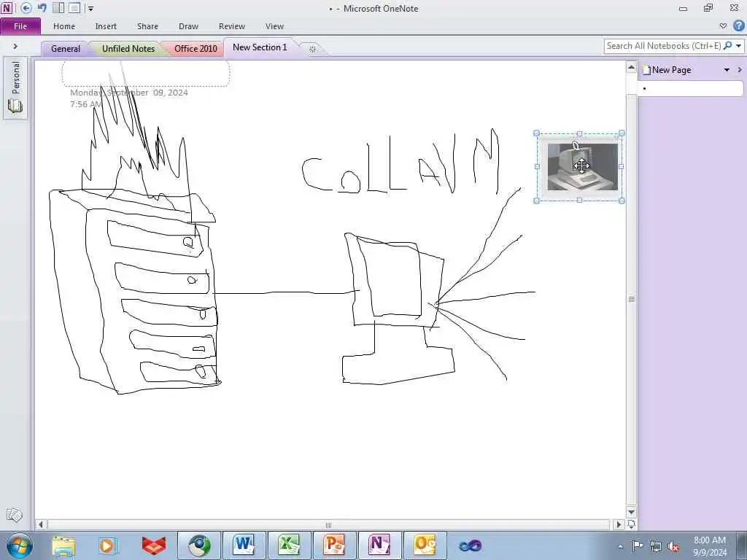Switch to the Review ribbon tab
This screenshot has height=560, width=747.
(232, 26)
